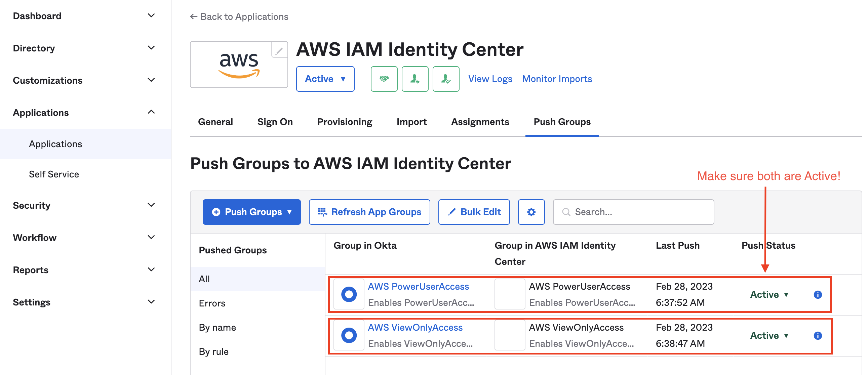Viewport: 868px width, 375px height.
Task: Show info for AWS PowerUserAccess push status
Action: (818, 294)
